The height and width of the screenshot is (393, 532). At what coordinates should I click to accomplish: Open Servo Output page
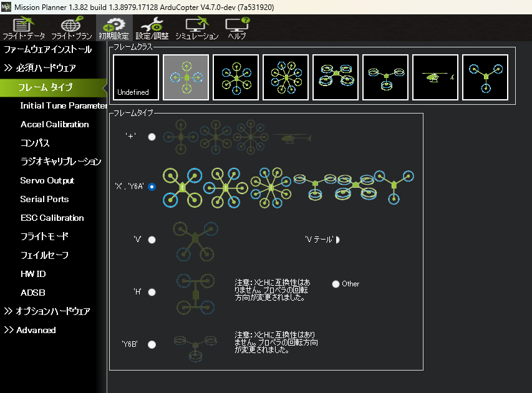(x=47, y=180)
